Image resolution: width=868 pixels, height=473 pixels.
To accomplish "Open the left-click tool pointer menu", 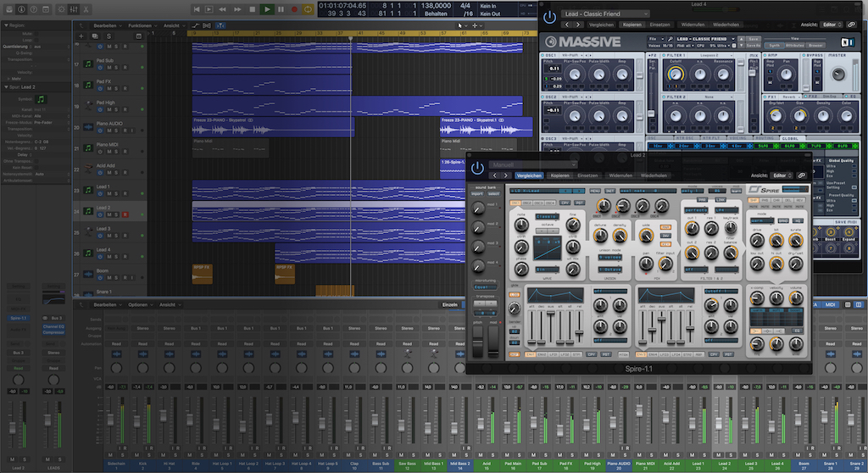I will tap(461, 25).
